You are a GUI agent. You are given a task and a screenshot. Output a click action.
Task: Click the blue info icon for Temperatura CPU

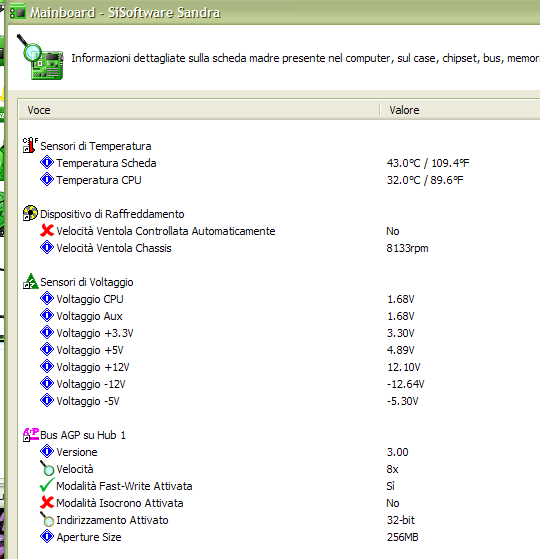coord(47,179)
